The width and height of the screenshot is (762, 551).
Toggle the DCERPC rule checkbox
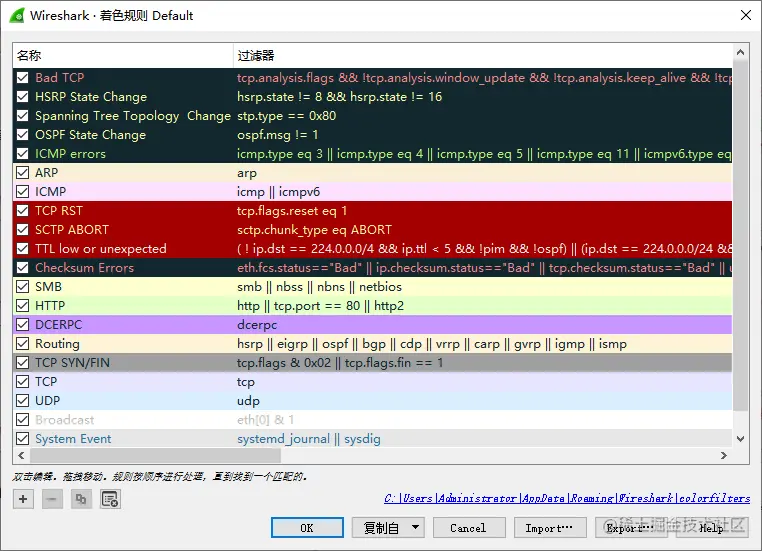22,325
